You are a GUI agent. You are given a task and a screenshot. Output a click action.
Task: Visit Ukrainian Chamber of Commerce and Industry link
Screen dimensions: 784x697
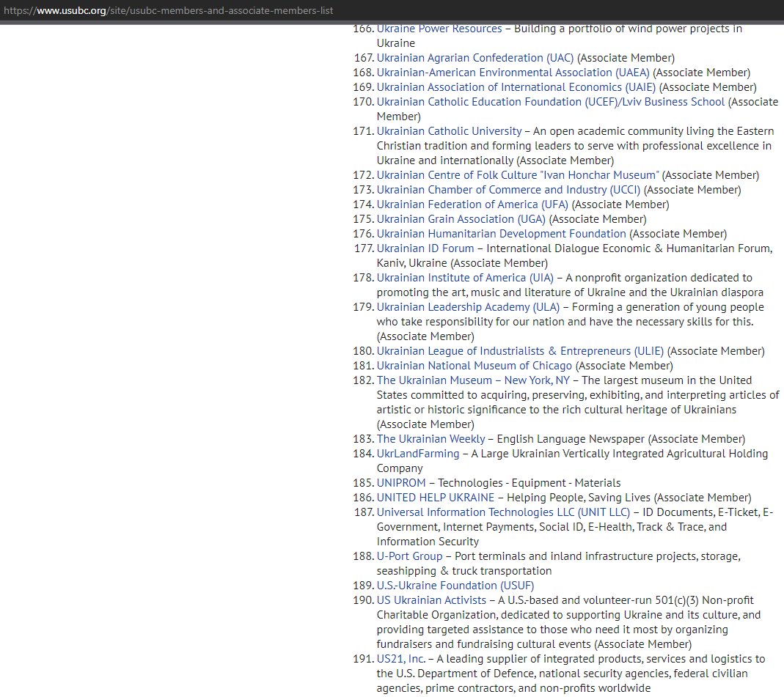click(x=508, y=190)
